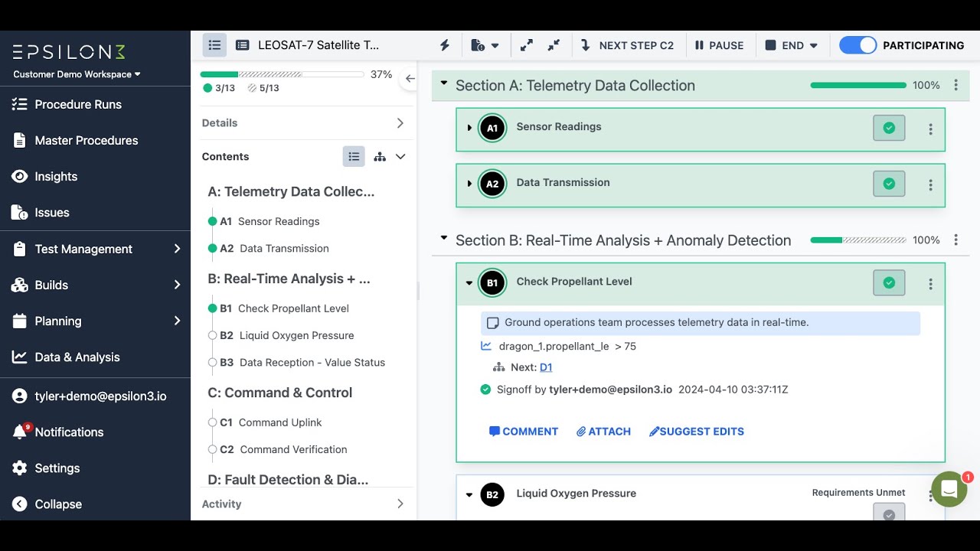The height and width of the screenshot is (551, 980).
Task: Select A1 Sensor Readings in contents
Action: tap(270, 221)
